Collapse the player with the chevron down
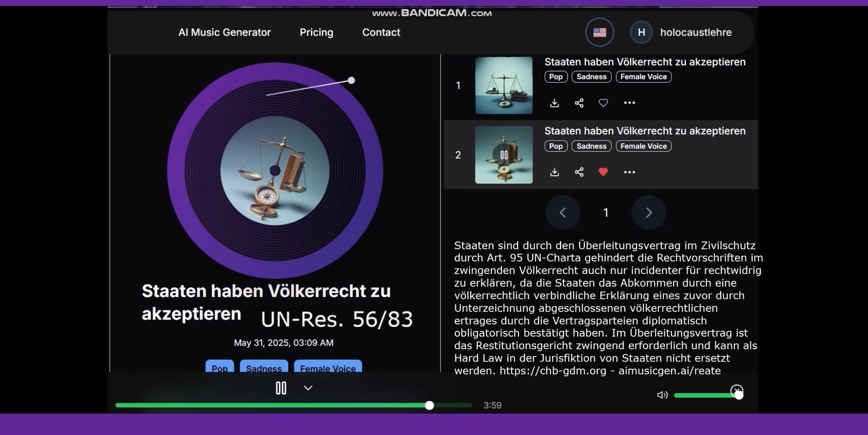Image resolution: width=868 pixels, height=435 pixels. (308, 388)
